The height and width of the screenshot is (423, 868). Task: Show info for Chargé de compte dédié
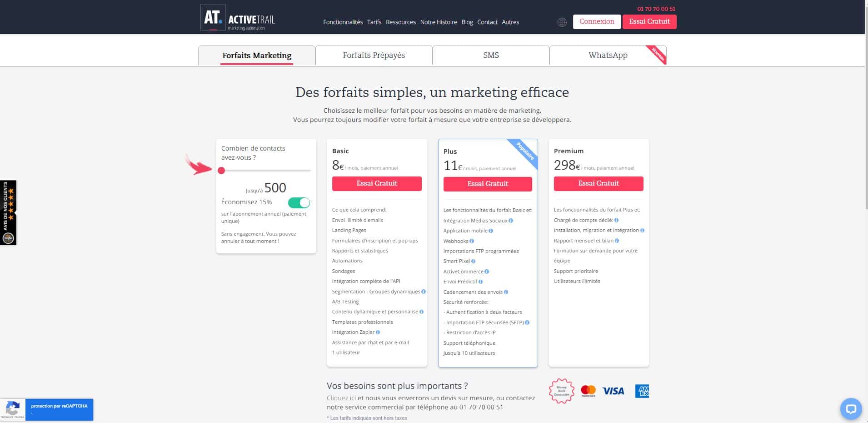[617, 220]
